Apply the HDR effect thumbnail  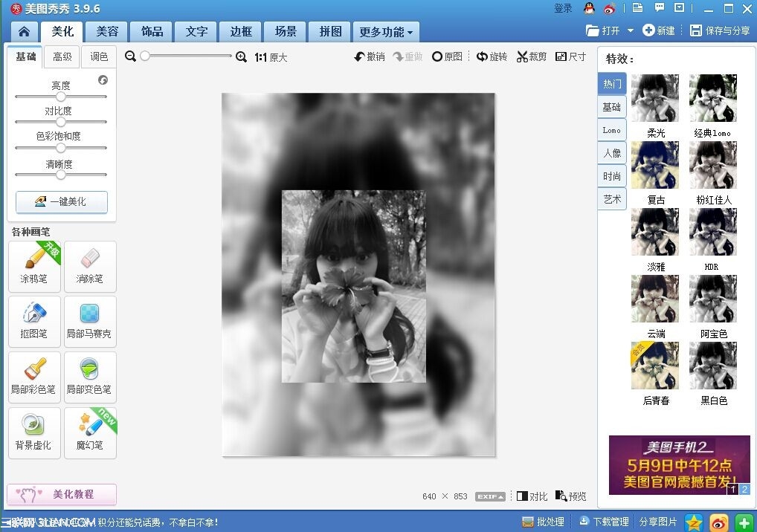[713, 232]
